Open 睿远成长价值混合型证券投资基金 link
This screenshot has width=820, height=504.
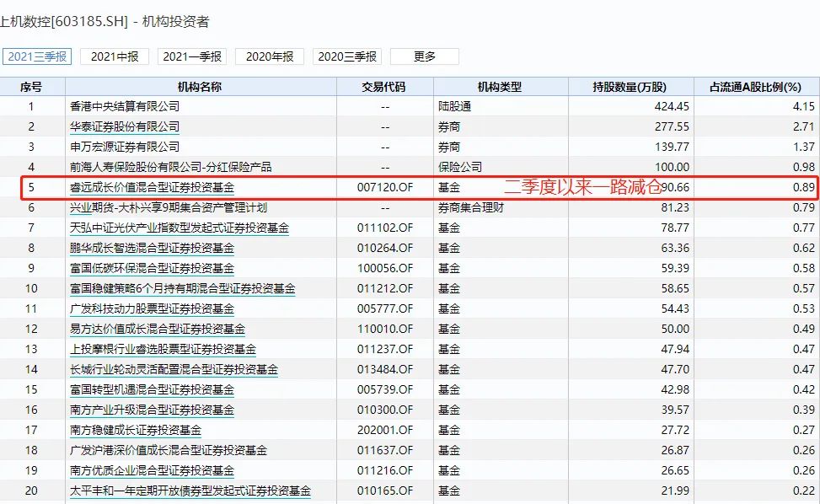(x=152, y=187)
